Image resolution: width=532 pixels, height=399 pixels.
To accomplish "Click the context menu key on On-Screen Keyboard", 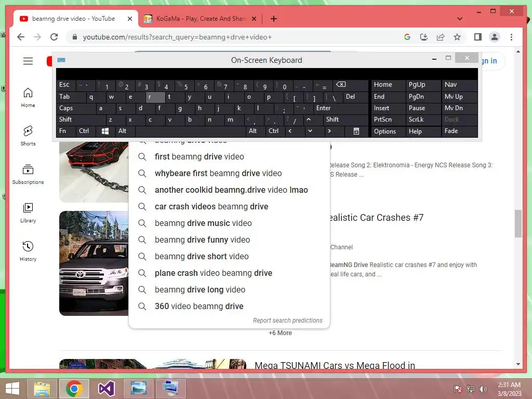I will (356, 131).
